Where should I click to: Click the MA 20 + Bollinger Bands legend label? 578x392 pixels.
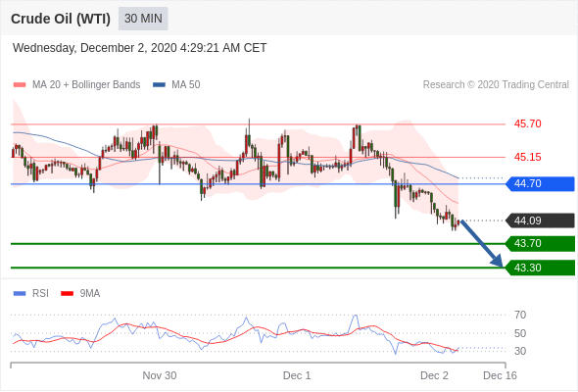point(86,85)
